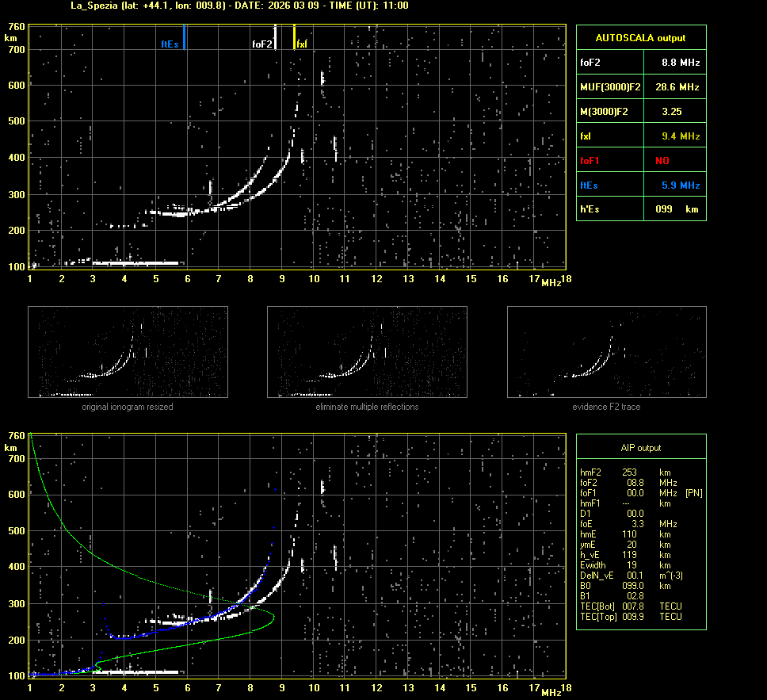Click the AIP output panel title
Image resolution: width=767 pixels, height=700 pixels.
tap(640, 448)
